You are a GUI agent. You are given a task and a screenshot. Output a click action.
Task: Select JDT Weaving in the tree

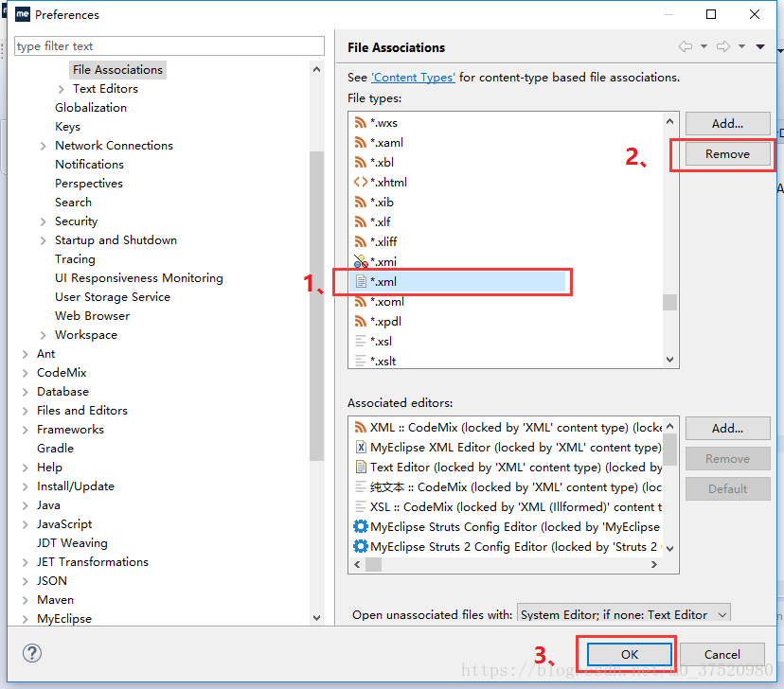72,543
